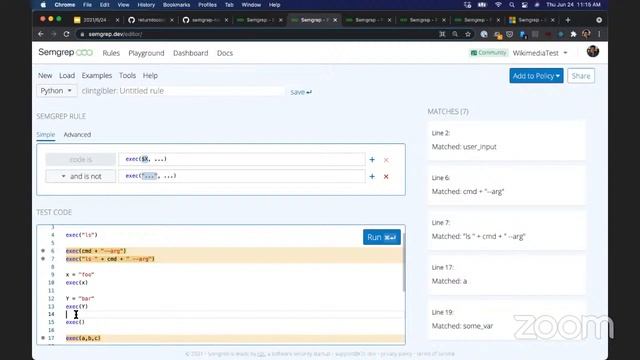Run the rule with Run button
This screenshot has height=360, width=640.
click(382, 237)
